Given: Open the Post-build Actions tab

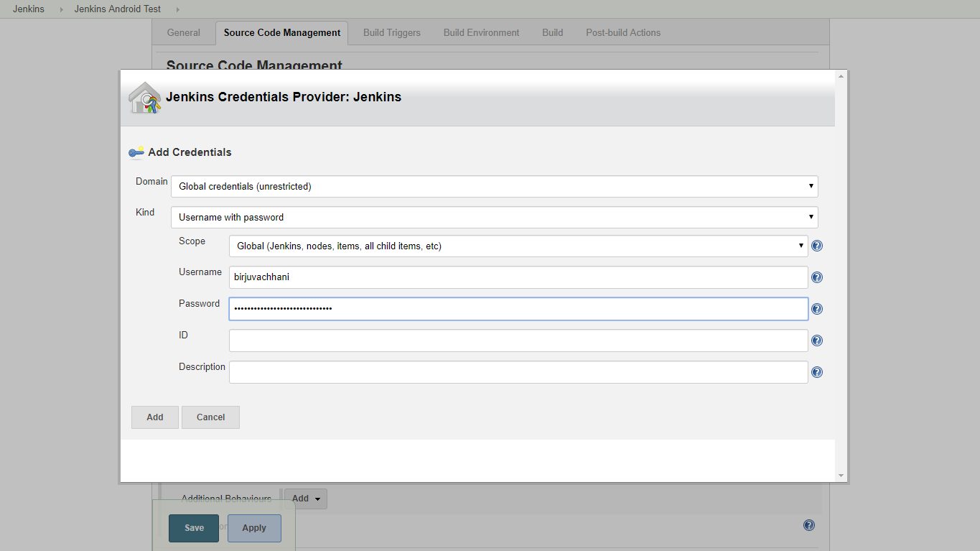Looking at the screenshot, I should (622, 32).
